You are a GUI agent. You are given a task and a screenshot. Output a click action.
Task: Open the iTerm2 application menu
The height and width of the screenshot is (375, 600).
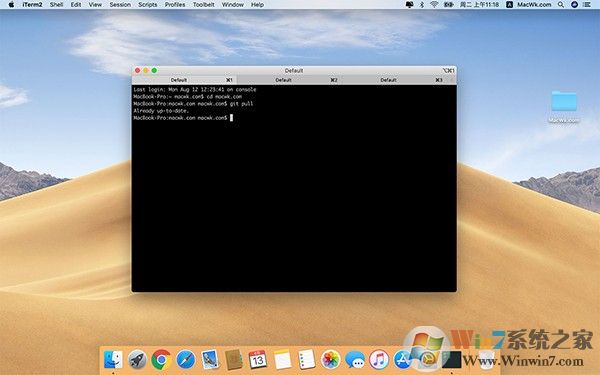[32, 5]
